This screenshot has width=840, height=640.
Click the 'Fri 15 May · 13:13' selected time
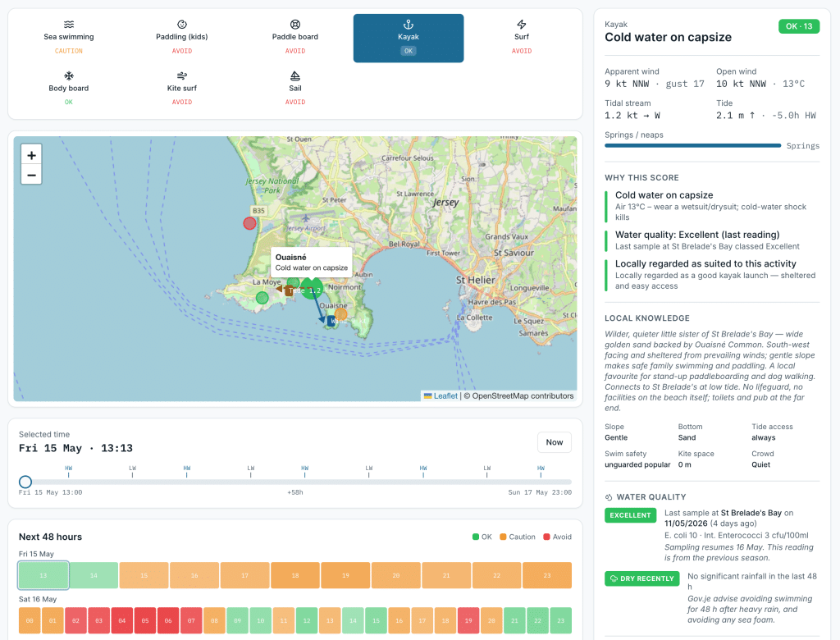(75, 448)
